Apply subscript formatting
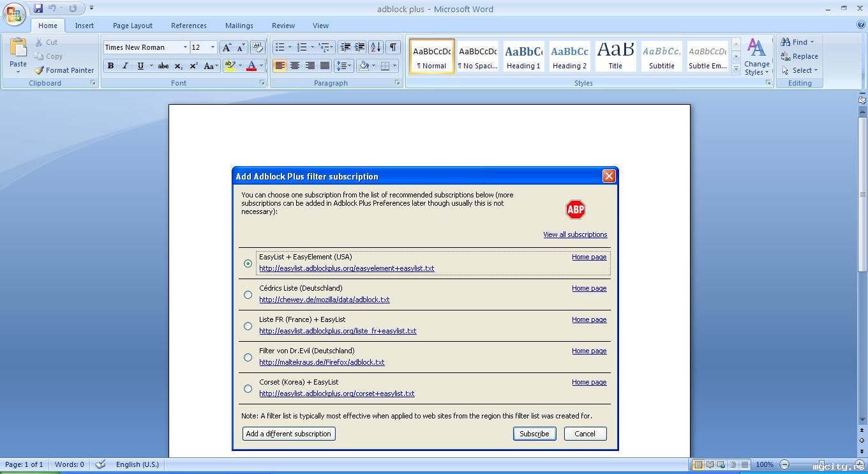 (x=179, y=66)
